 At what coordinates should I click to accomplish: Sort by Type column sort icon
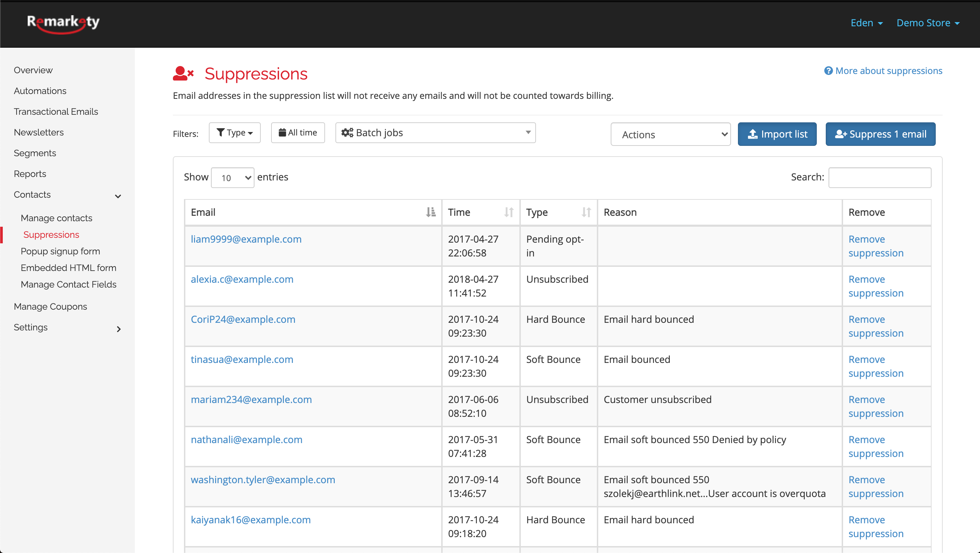(586, 212)
